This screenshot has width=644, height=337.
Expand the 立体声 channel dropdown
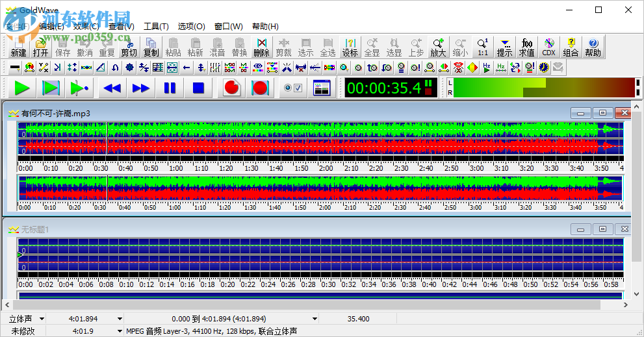point(42,319)
